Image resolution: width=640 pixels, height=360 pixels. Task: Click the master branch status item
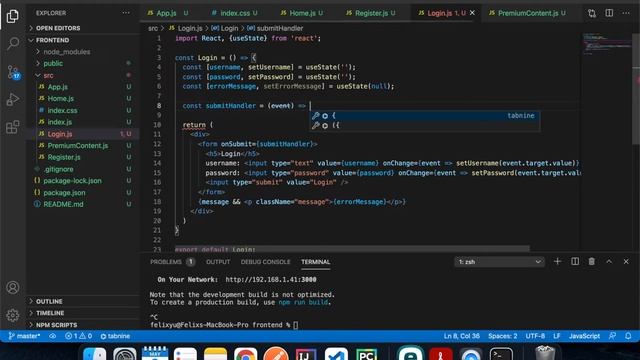pos(24,336)
